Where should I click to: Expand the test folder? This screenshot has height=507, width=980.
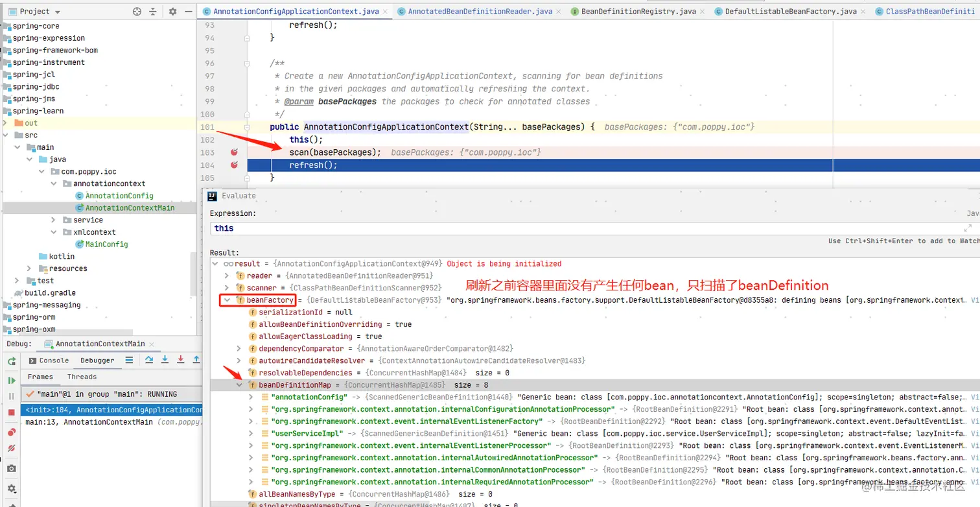[18, 281]
